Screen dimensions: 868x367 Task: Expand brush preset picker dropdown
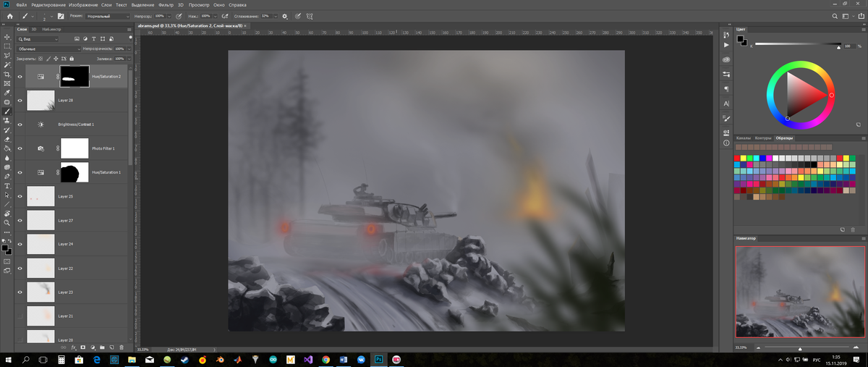[x=51, y=15]
